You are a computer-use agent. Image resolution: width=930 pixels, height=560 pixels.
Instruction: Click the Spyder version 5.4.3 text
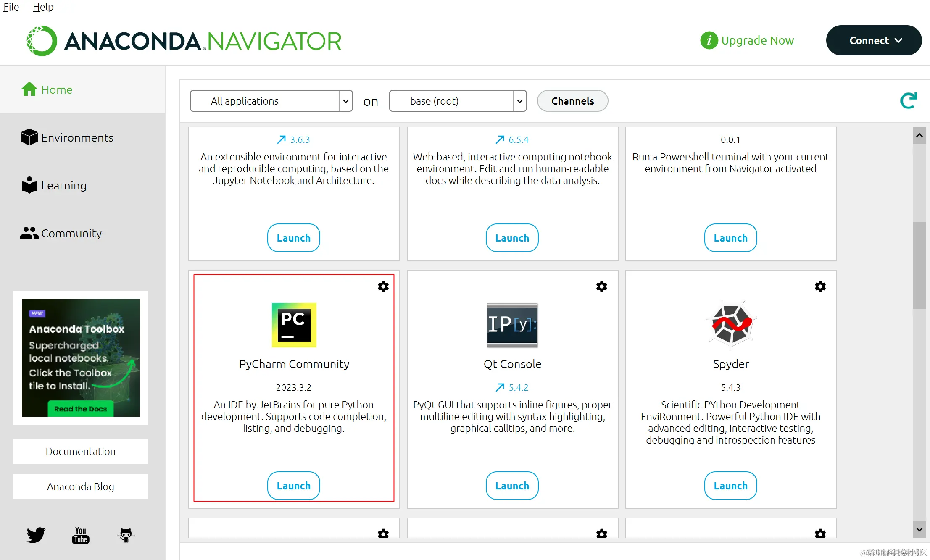(731, 387)
